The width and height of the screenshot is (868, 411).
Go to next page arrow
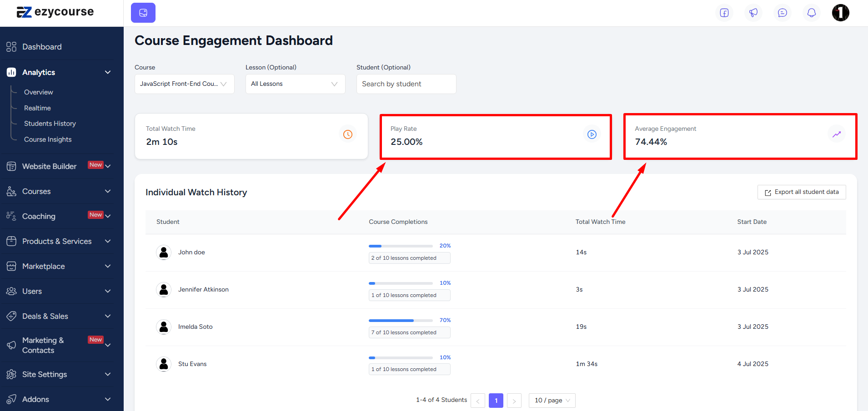514,401
